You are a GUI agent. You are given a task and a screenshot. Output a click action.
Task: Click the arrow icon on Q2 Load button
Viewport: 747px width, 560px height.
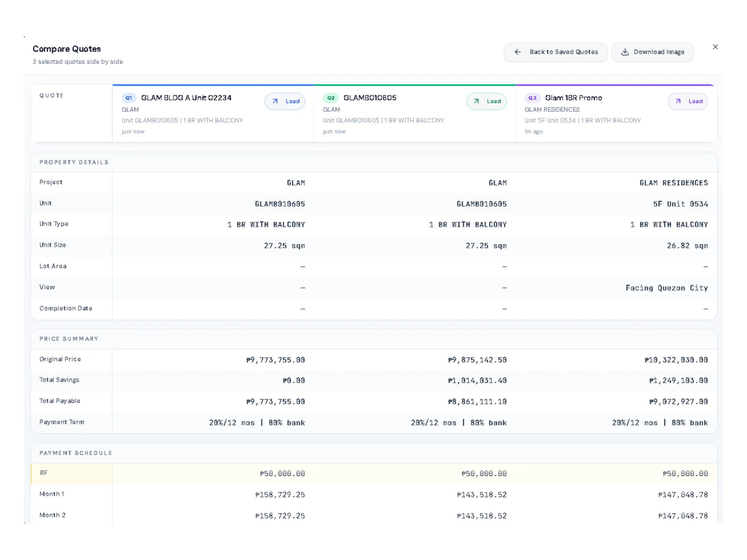coord(476,101)
